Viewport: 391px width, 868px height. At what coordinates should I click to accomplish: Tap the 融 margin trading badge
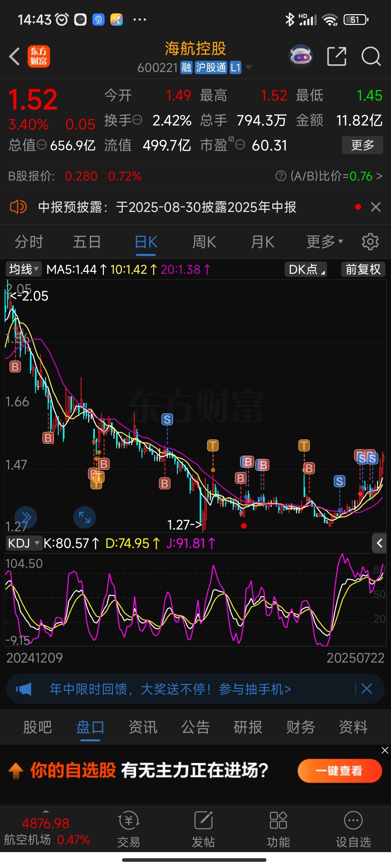(186, 67)
